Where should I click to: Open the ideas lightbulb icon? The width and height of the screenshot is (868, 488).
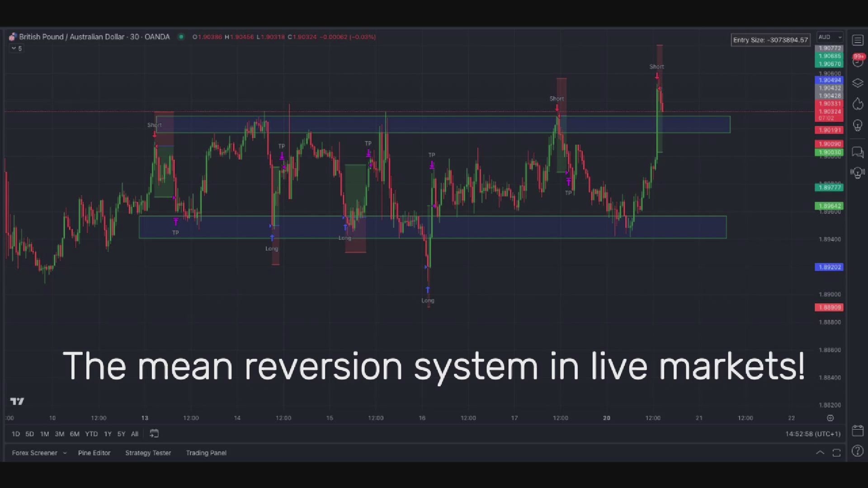click(x=858, y=126)
